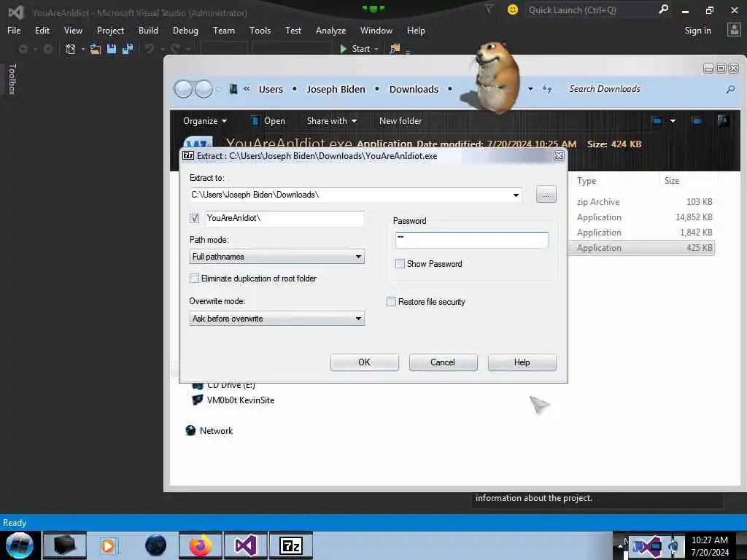Expand the Share with dropdown

click(x=332, y=121)
